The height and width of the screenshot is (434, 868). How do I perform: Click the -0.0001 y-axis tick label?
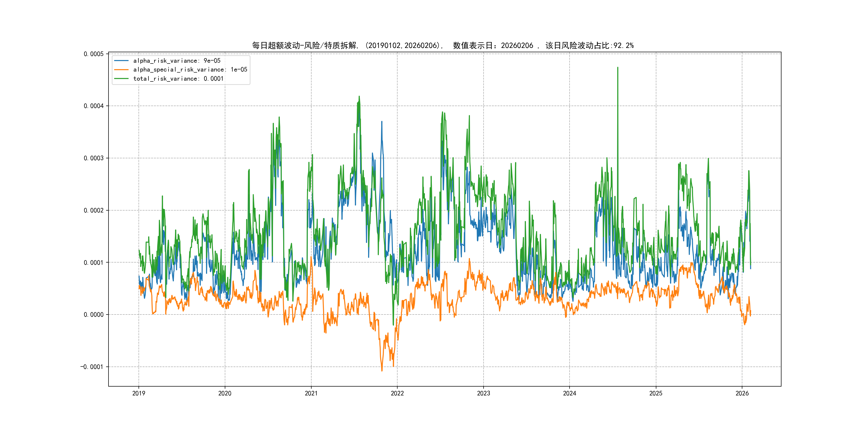pyautogui.click(x=92, y=367)
